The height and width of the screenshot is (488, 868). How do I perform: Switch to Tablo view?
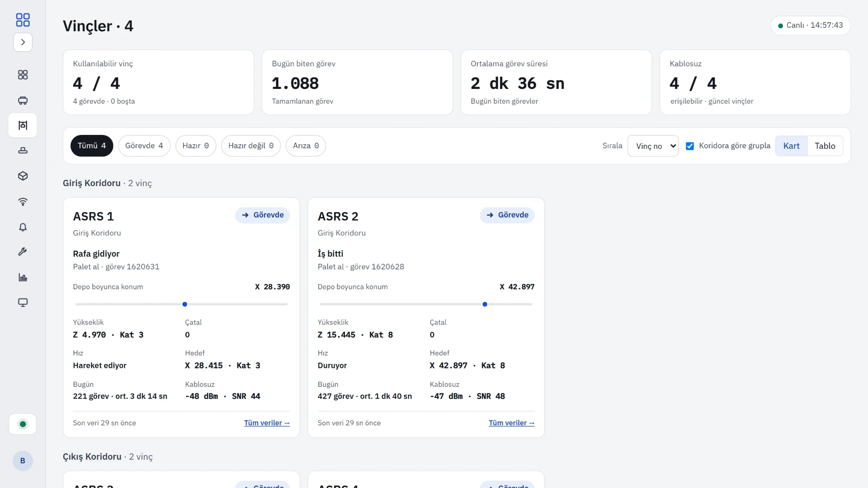pyautogui.click(x=825, y=146)
